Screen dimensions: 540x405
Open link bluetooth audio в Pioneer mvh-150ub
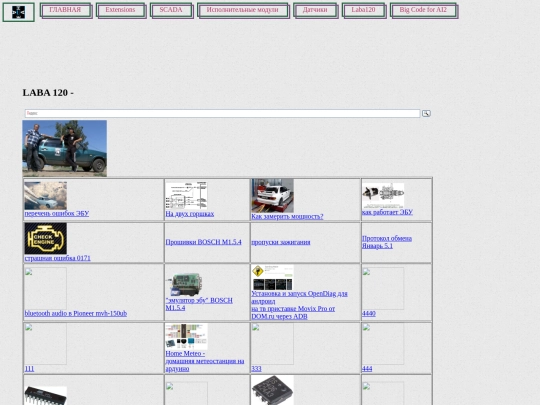tap(76, 313)
